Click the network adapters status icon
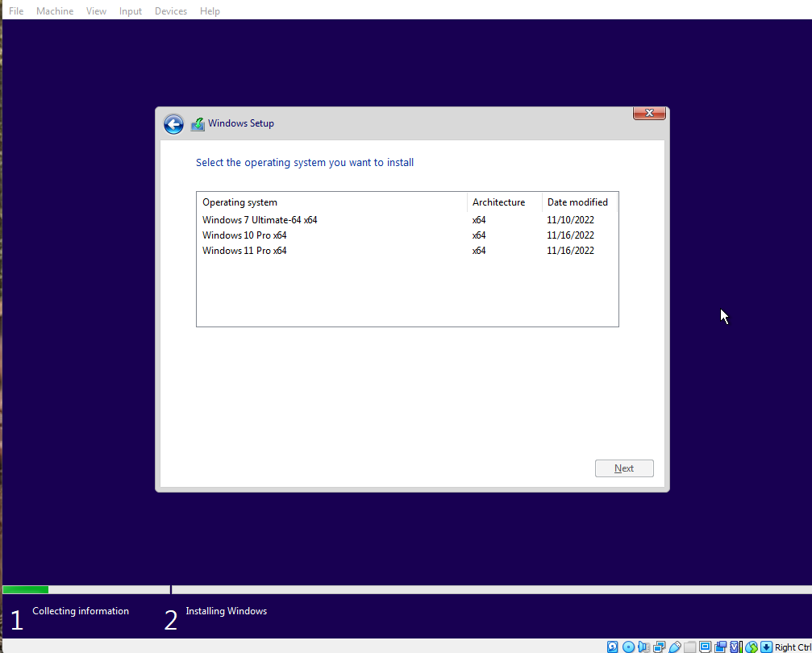The image size is (812, 653). pyautogui.click(x=660, y=647)
